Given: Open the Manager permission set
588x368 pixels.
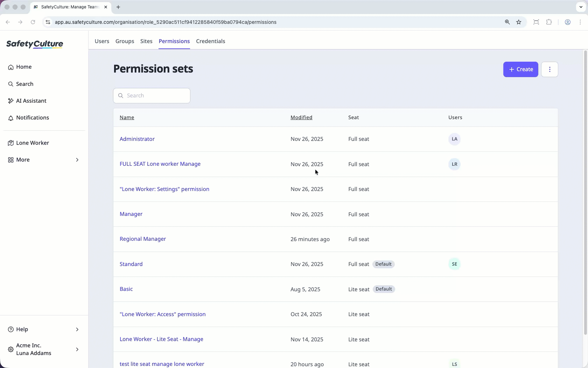Looking at the screenshot, I should [x=131, y=214].
